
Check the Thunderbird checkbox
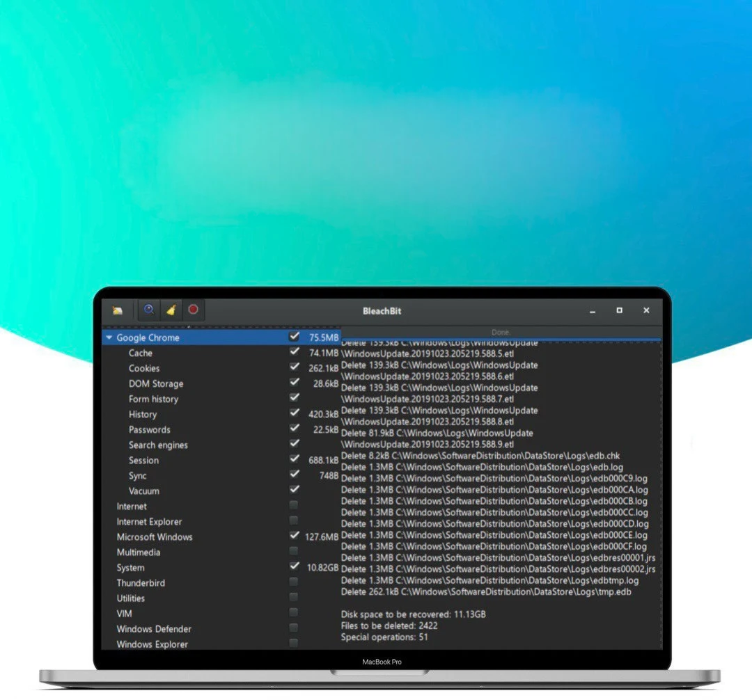(294, 582)
